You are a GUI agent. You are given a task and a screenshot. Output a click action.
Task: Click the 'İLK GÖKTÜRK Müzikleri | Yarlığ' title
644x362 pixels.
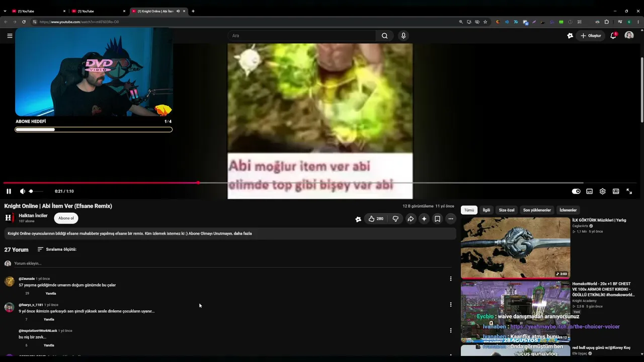pos(599,220)
